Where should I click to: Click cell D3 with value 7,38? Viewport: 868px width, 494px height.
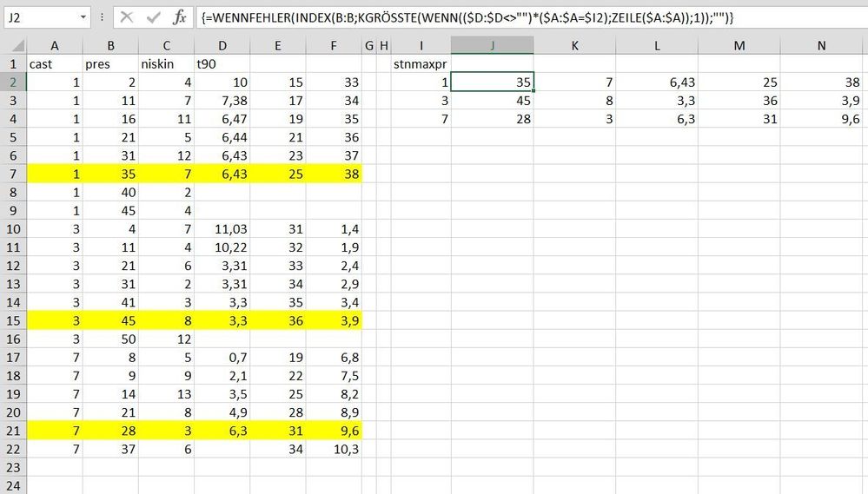[x=222, y=101]
